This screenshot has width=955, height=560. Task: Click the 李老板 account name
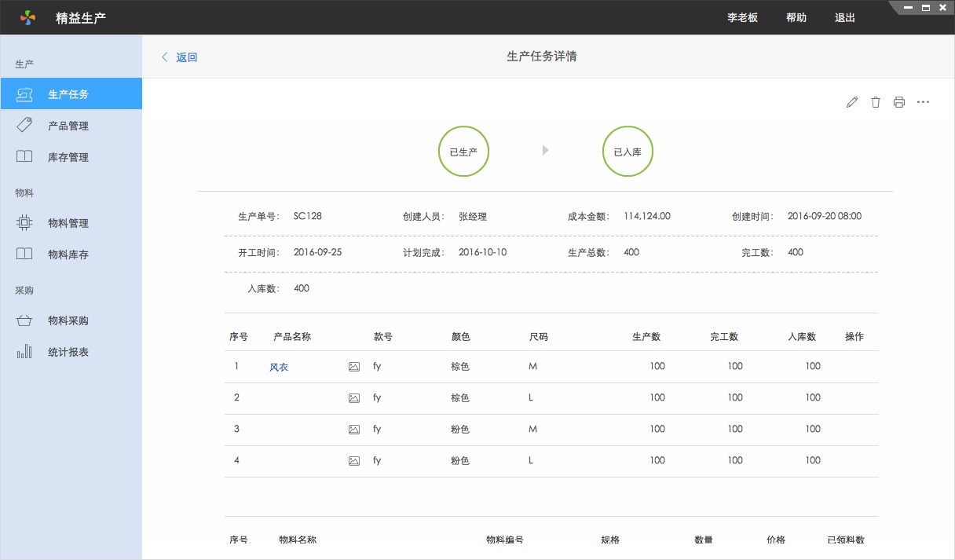tap(741, 17)
